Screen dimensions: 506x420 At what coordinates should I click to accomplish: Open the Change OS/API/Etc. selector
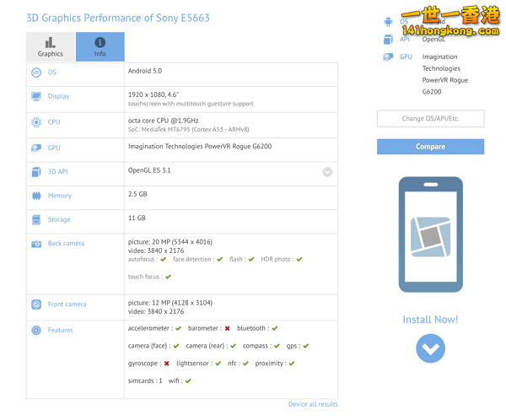tap(430, 119)
